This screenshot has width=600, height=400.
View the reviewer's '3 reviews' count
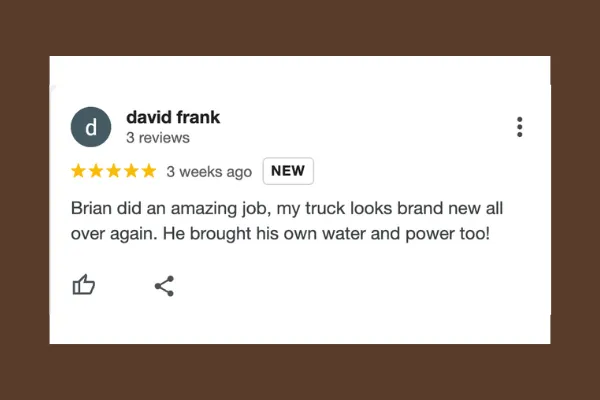[x=158, y=138]
